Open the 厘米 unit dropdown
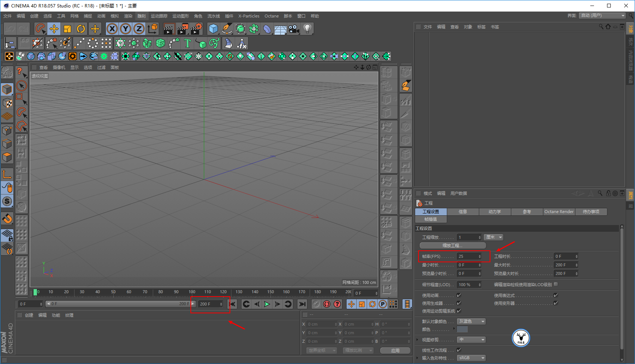Screen dimensions: 635x364 coord(493,237)
